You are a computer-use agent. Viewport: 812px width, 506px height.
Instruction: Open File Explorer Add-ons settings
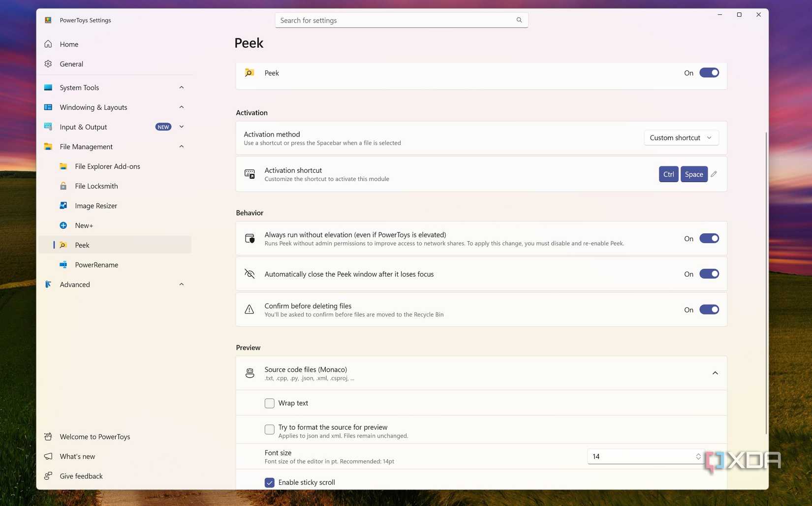107,166
